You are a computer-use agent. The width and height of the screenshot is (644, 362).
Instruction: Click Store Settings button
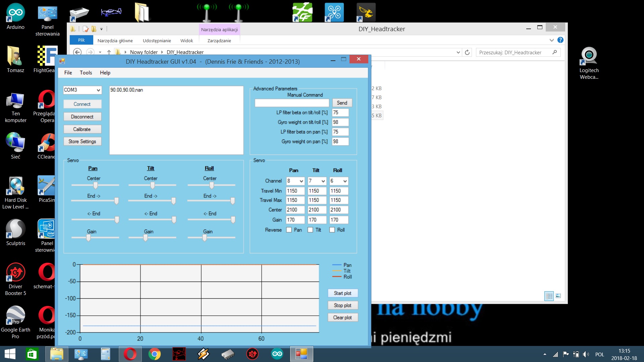click(x=82, y=141)
